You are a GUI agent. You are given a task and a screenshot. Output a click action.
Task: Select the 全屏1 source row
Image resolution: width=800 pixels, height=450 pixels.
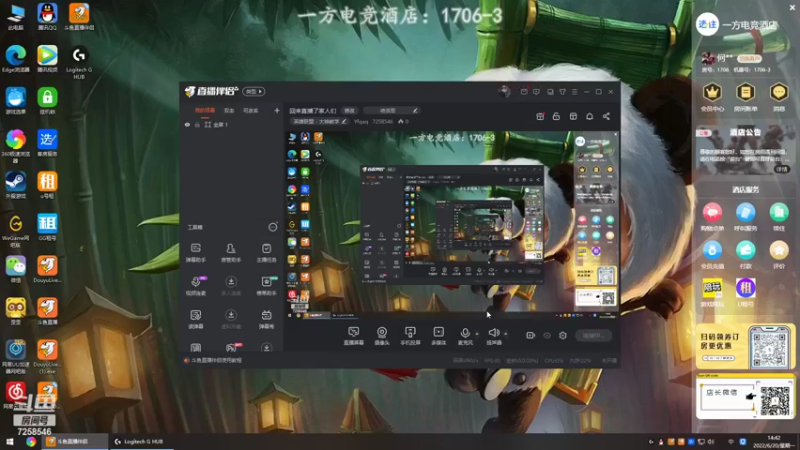(x=232, y=125)
